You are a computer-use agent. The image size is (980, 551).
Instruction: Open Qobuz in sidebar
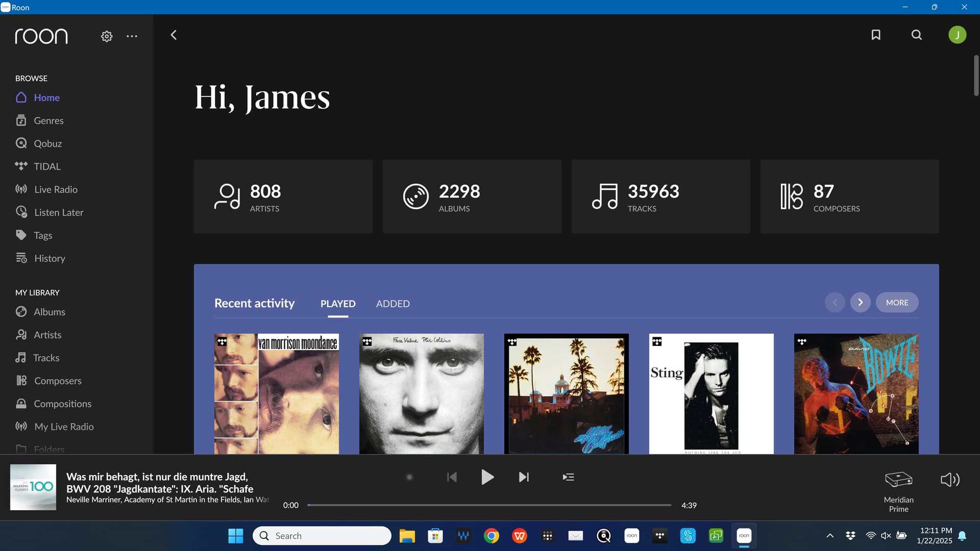pos(39,143)
